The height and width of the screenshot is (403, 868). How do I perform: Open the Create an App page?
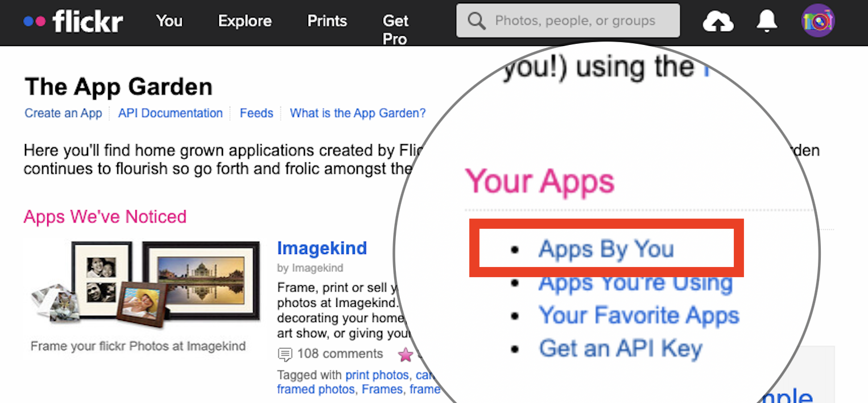pos(63,113)
